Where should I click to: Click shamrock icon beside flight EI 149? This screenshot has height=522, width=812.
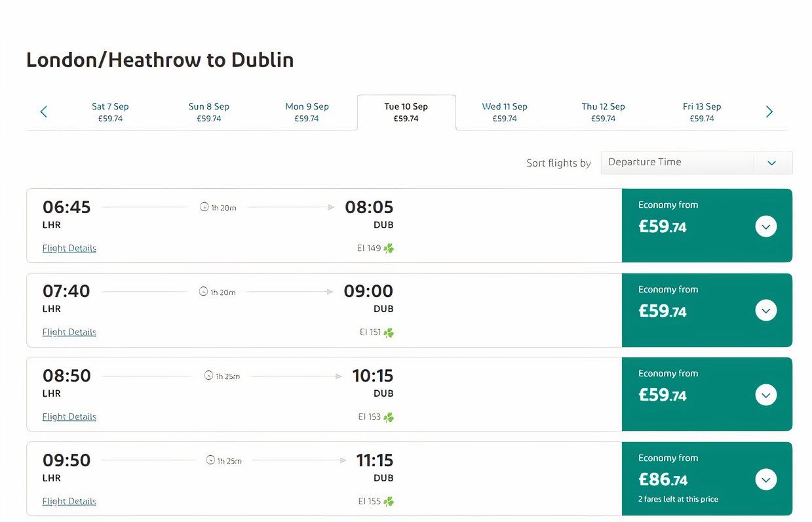click(x=389, y=249)
